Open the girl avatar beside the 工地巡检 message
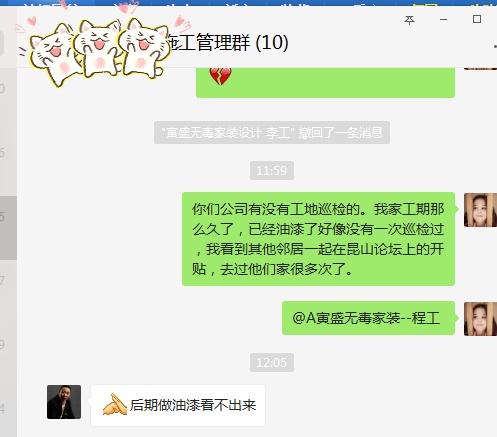The height and width of the screenshot is (437, 497). click(480, 210)
